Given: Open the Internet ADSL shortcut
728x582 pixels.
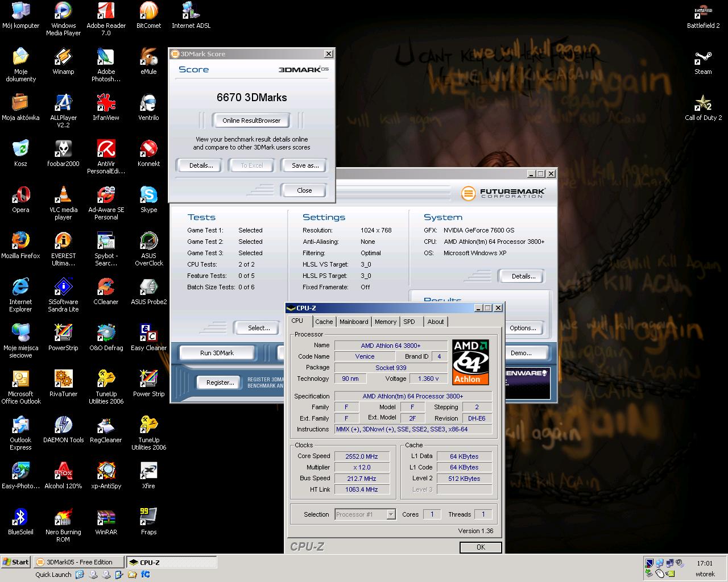Looking at the screenshot, I should point(191,16).
